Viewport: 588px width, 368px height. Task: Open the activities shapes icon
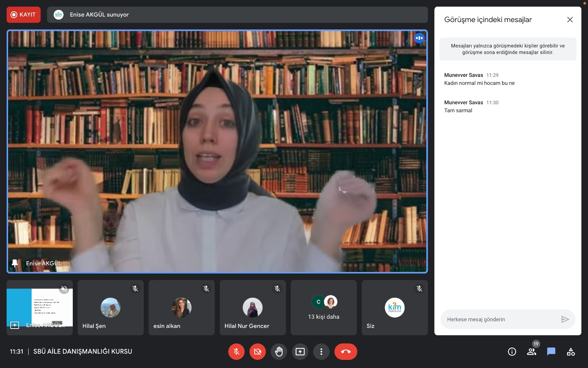click(571, 352)
